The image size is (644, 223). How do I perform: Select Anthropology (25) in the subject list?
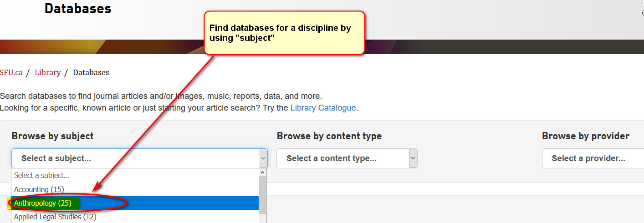(135, 203)
